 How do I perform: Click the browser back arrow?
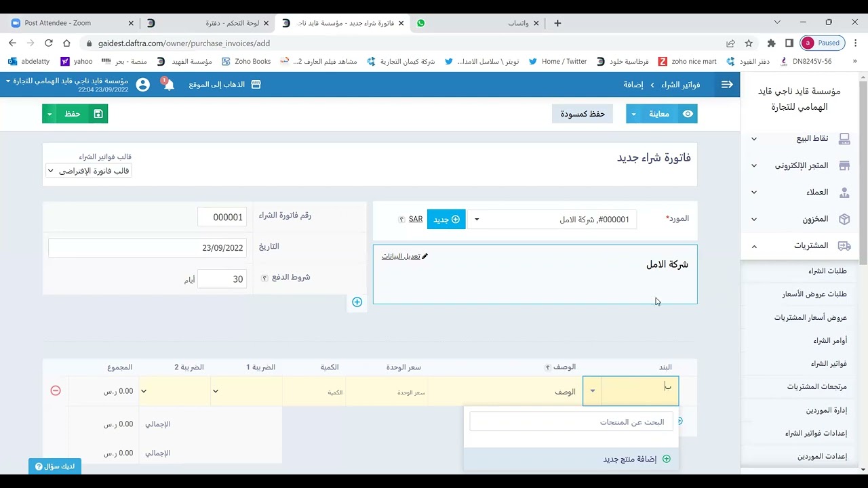click(12, 43)
